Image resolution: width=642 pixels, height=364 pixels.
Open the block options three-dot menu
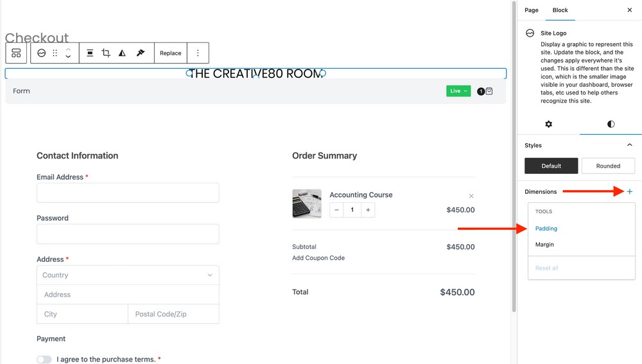pos(198,53)
